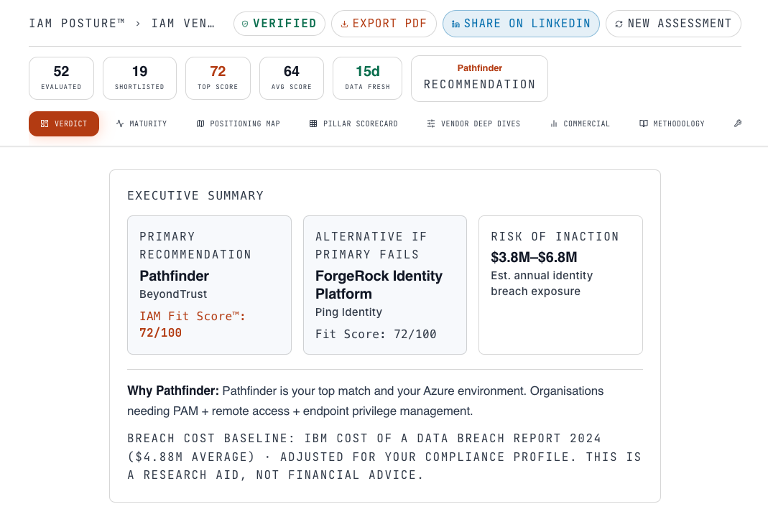The image size is (768, 532).
Task: Click the bar chart icon beside Commercial
Action: point(554,123)
